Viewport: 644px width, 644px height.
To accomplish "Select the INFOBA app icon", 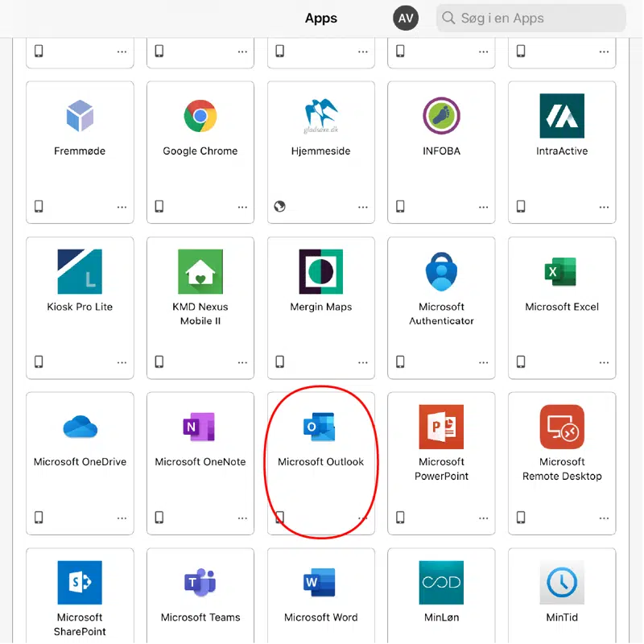I will [441, 116].
